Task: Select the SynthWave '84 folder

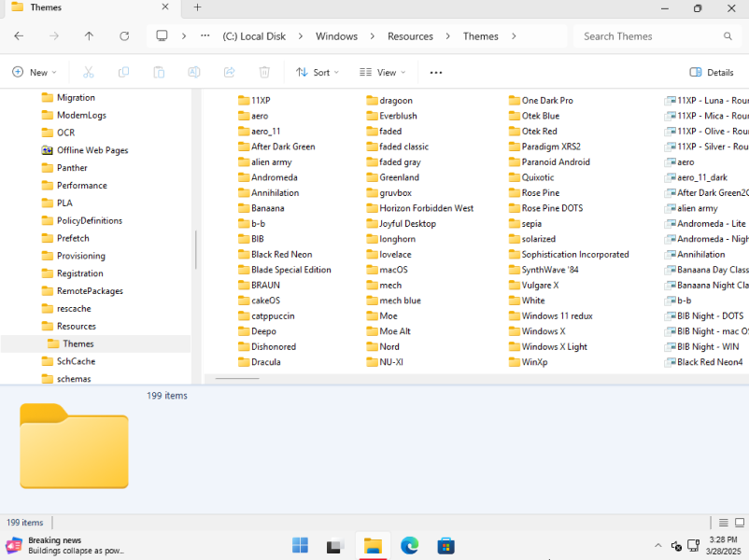Action: pos(544,270)
